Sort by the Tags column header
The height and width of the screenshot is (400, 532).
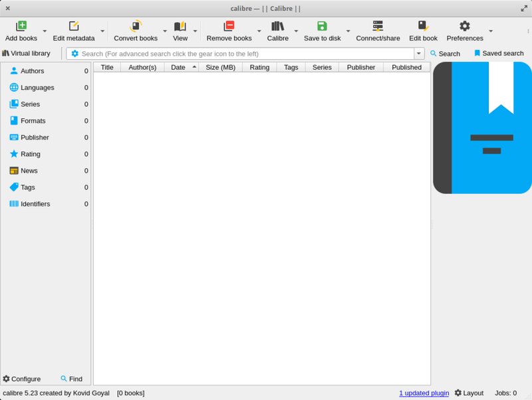291,67
